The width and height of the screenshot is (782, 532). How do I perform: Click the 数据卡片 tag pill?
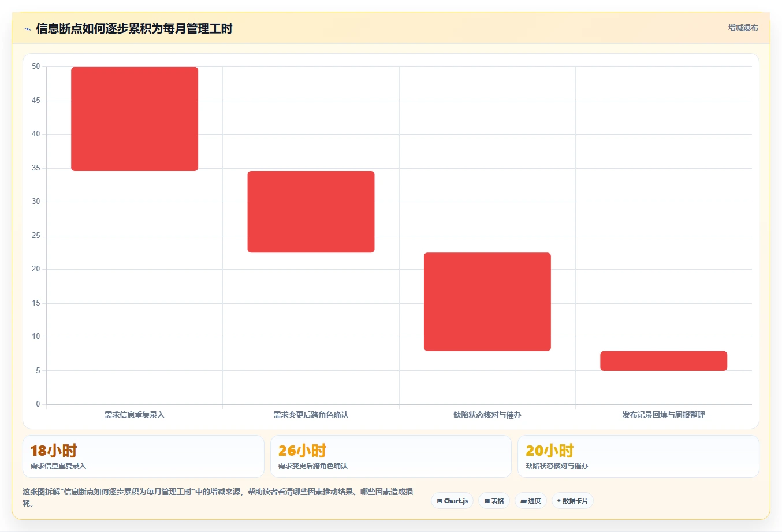pos(572,501)
